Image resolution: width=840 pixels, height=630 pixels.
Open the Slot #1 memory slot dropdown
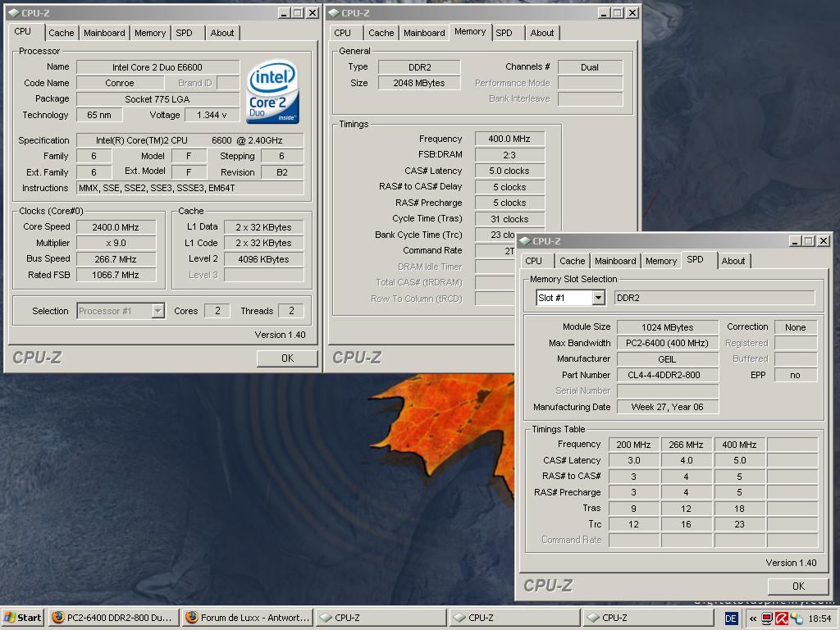[x=598, y=298]
